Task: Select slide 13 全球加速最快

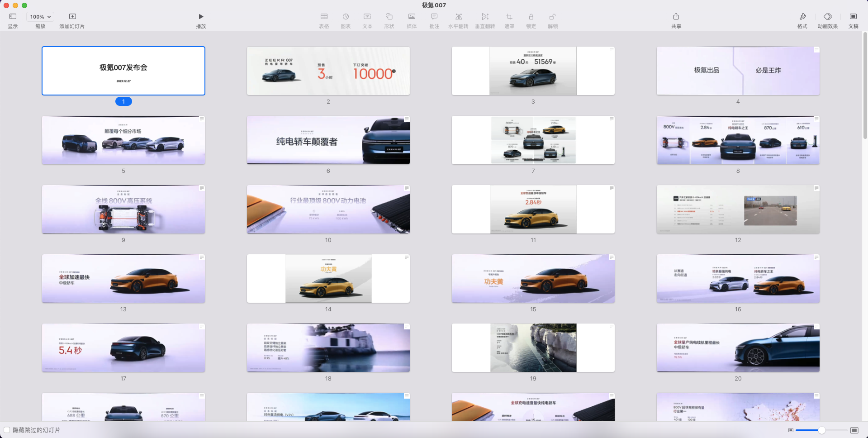Action: pos(123,278)
